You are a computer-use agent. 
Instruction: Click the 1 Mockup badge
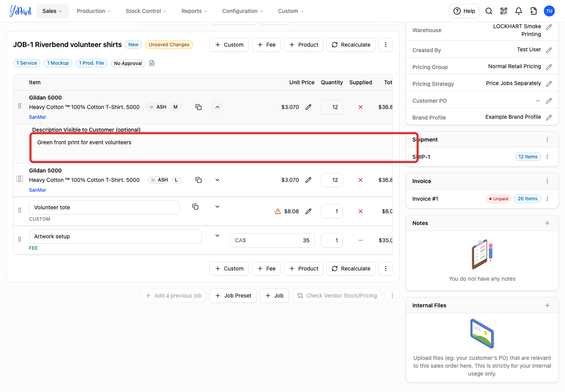point(58,63)
